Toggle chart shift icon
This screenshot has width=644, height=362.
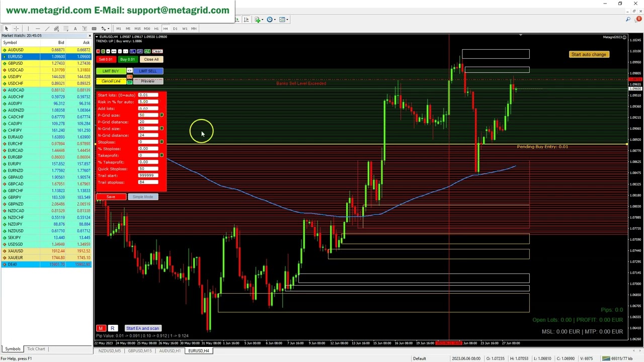[246, 19]
